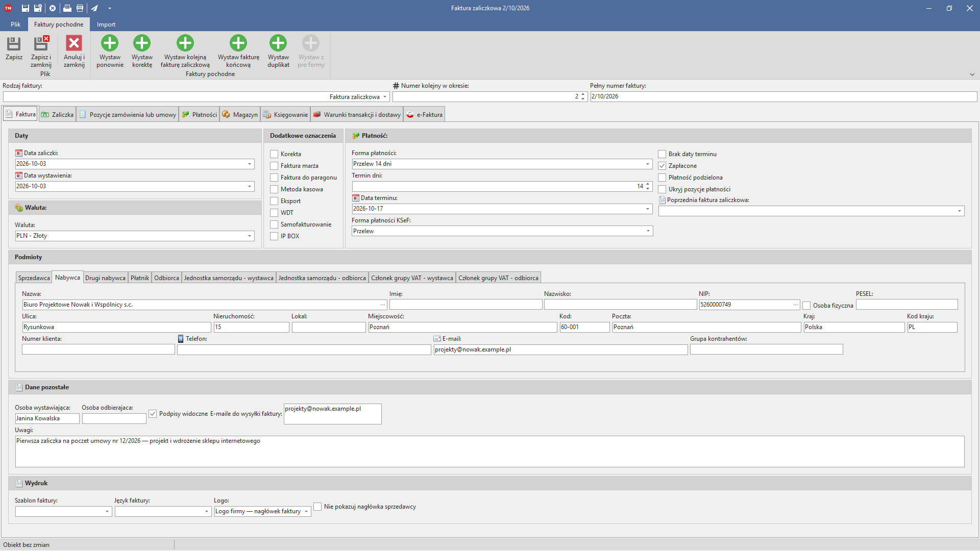Open the Data zaliczki date picker arrow
Image resolution: width=980 pixels, height=551 pixels.
point(250,164)
